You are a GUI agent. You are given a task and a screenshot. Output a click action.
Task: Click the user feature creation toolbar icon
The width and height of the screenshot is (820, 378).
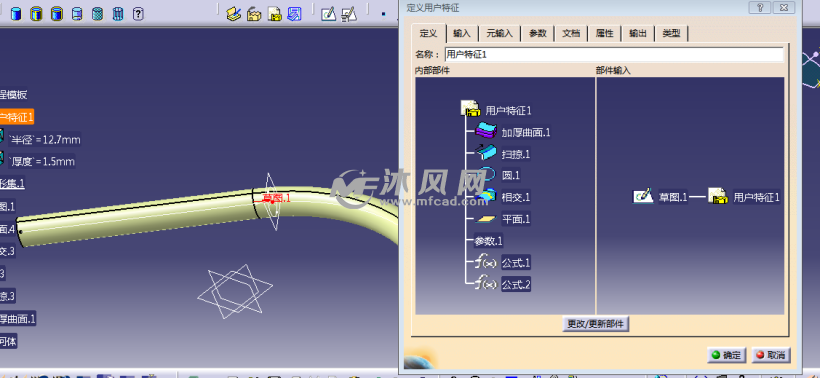275,14
